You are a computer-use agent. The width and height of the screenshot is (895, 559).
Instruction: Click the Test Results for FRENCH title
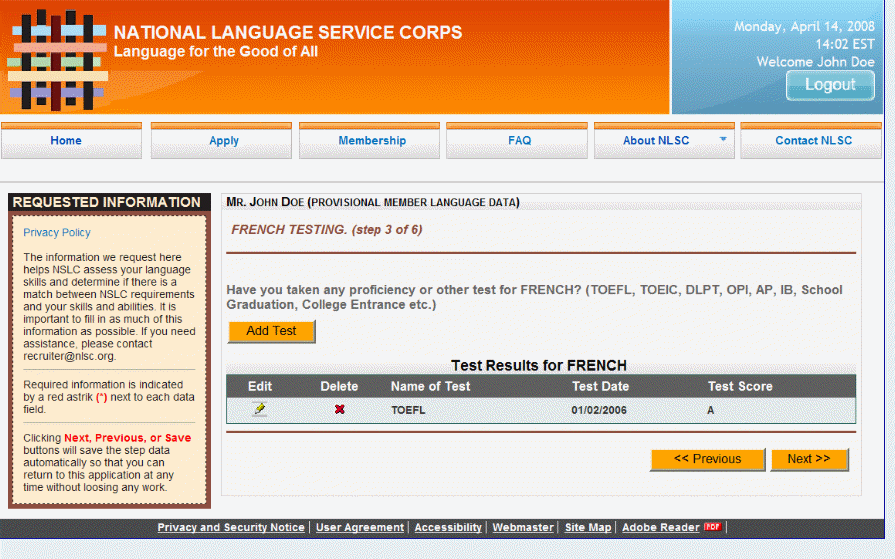click(x=539, y=365)
